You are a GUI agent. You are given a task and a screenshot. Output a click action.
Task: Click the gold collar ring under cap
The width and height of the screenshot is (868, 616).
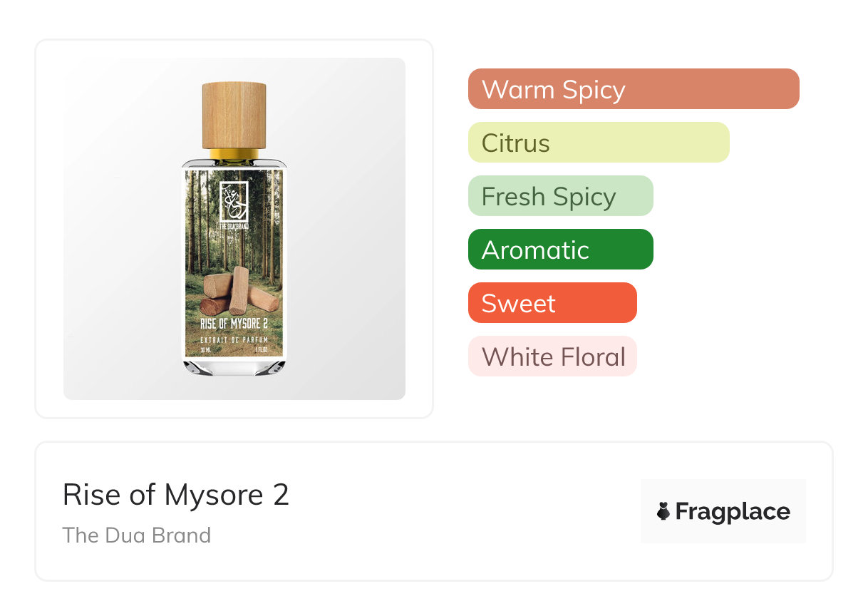[234, 153]
